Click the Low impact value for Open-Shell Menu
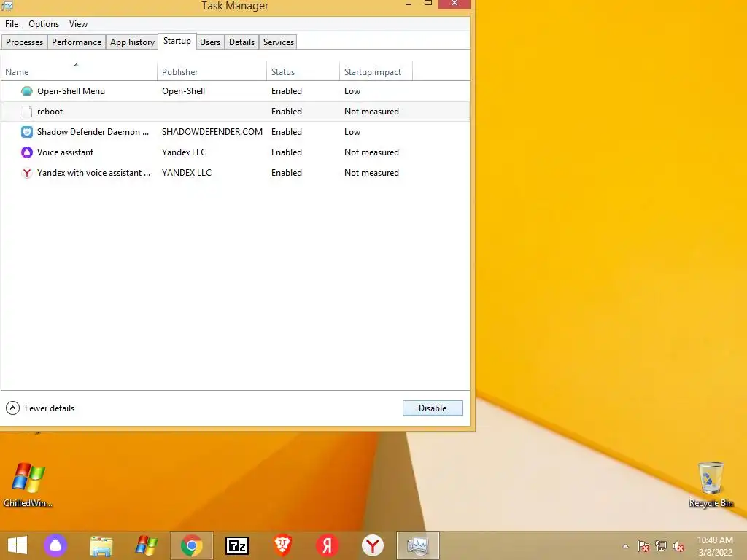This screenshot has width=747, height=560. (352, 91)
